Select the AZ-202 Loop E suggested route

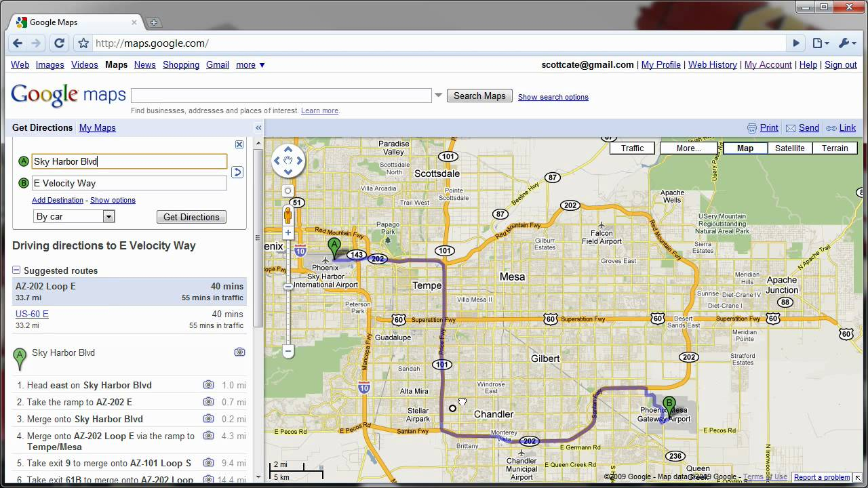pos(130,291)
